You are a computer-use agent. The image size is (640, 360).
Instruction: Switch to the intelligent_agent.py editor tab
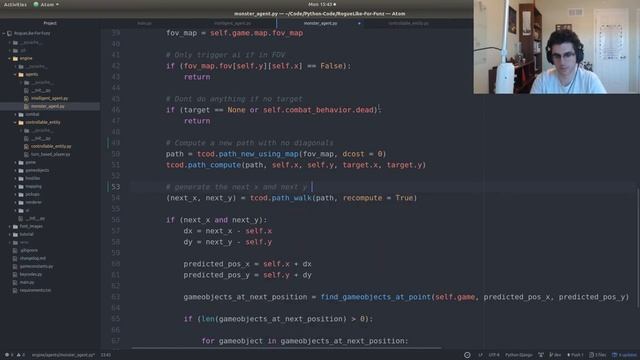(x=233, y=23)
